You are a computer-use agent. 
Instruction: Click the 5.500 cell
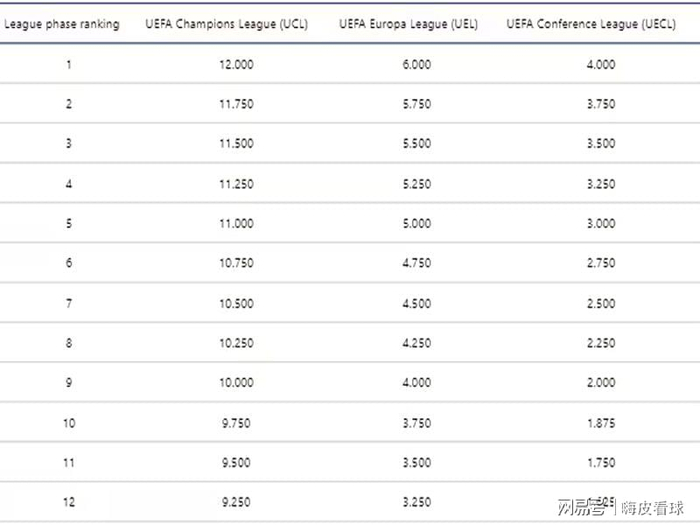coord(416,144)
